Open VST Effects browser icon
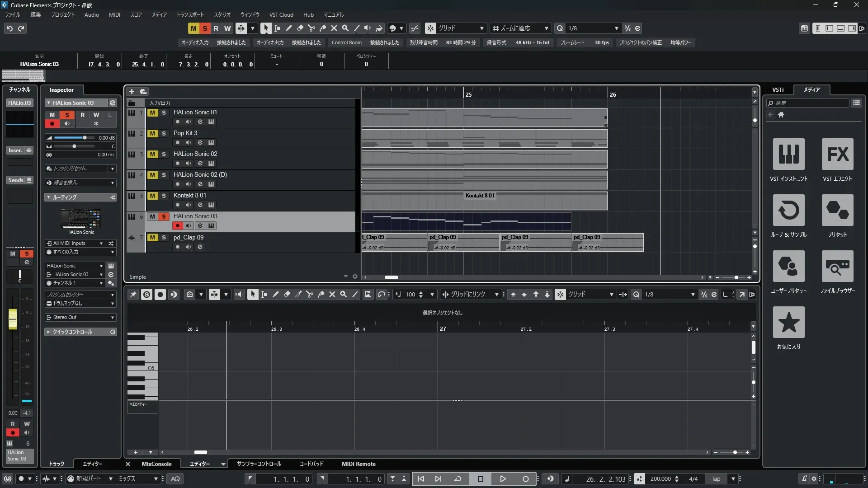This screenshot has height=488, width=868. [x=837, y=154]
